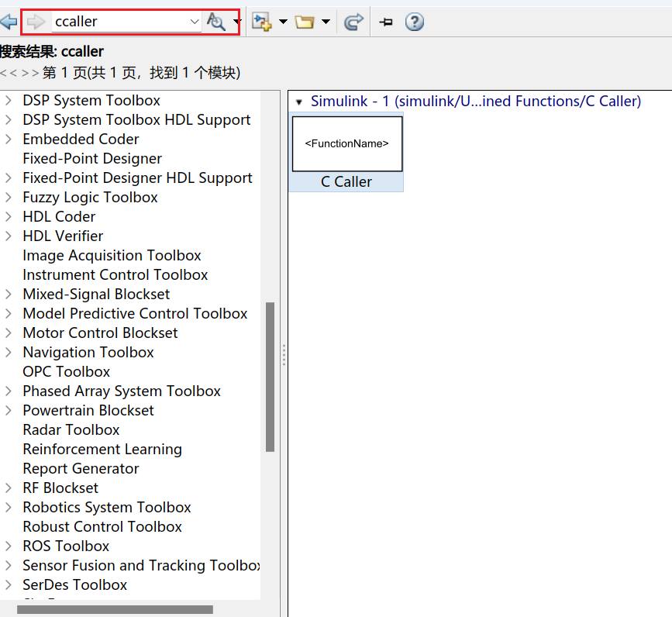Collapse the Simulink search result group
This screenshot has height=617, width=672.
(298, 101)
